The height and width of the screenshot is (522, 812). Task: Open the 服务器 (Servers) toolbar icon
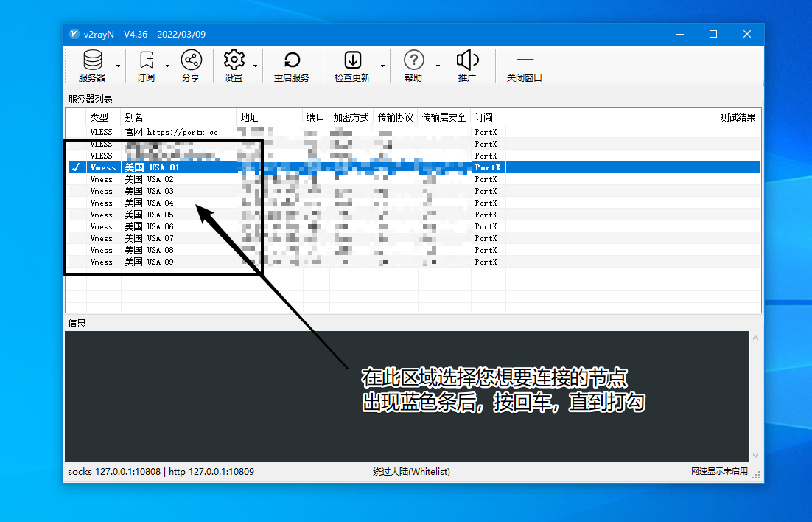(x=92, y=60)
